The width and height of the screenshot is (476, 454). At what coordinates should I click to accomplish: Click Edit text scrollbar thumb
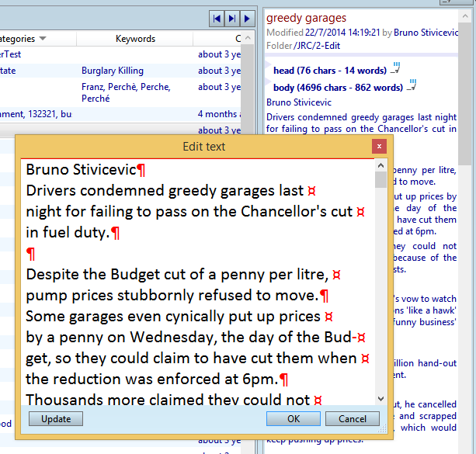pos(380,179)
